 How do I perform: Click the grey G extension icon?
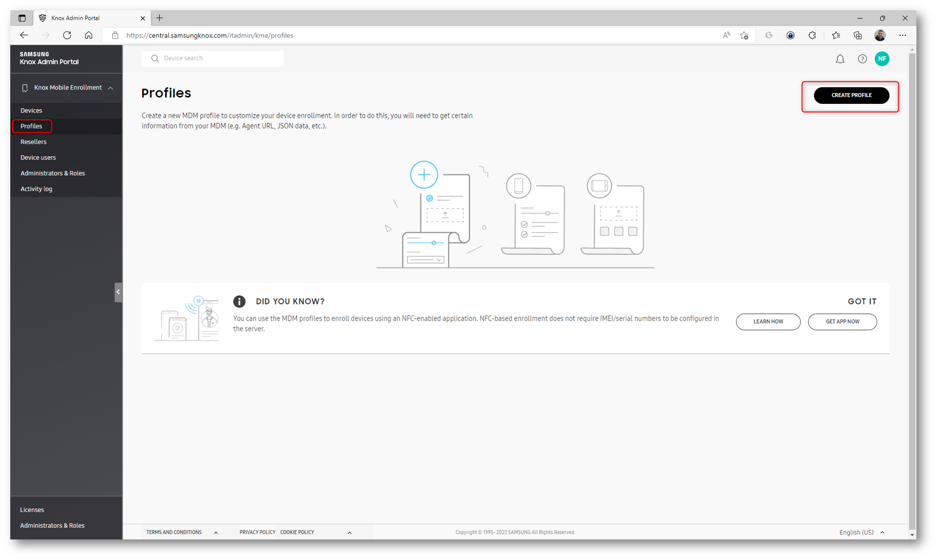coord(769,35)
